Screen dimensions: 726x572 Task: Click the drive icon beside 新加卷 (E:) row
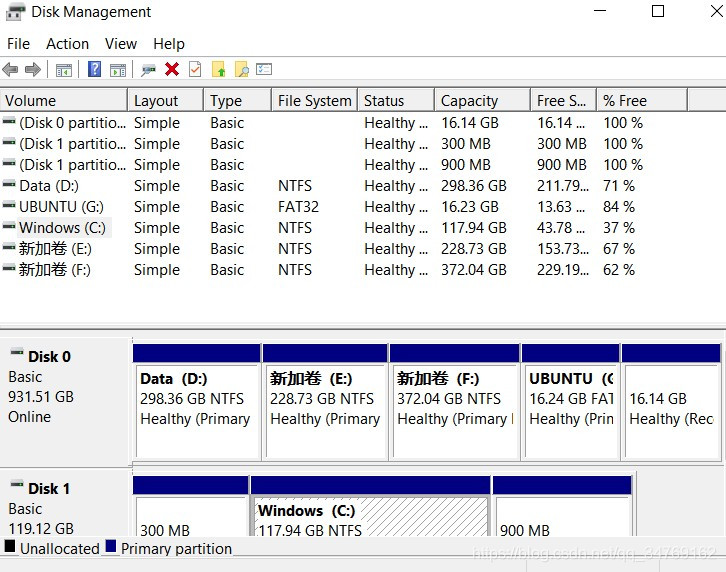coord(9,247)
